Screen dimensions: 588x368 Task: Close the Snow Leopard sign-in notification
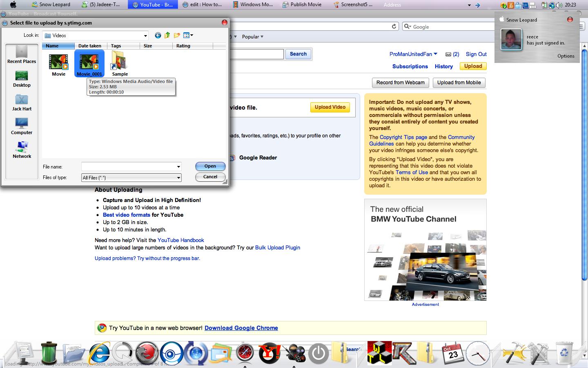(570, 20)
